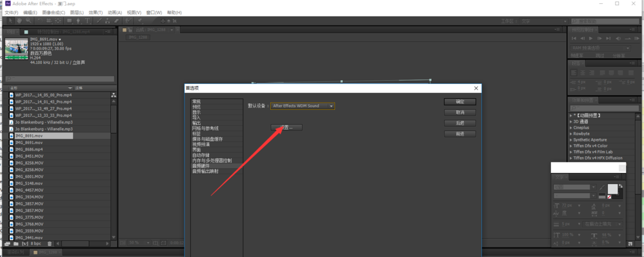644x257 pixels.
Task: Close the 首选项 dialog with X
Action: pos(476,88)
